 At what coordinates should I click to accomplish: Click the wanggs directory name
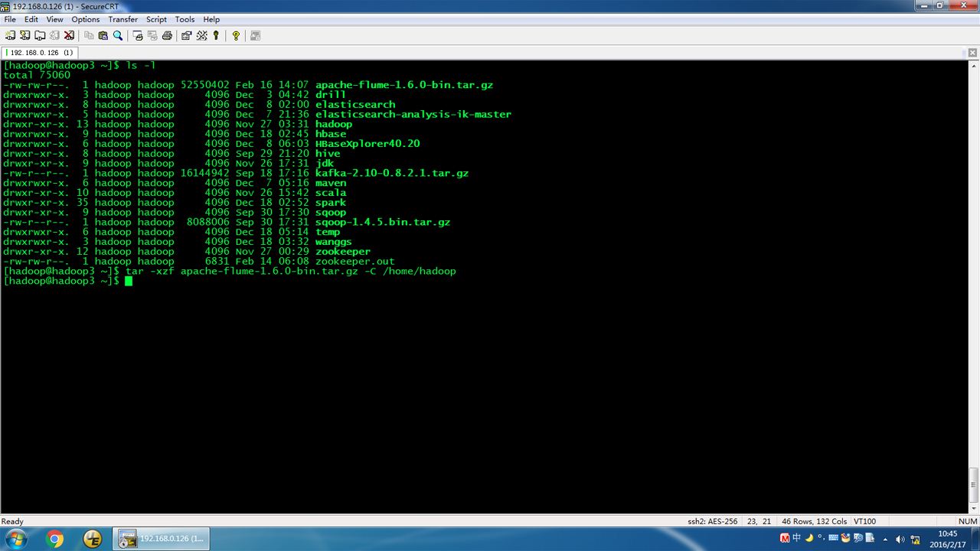click(x=334, y=242)
